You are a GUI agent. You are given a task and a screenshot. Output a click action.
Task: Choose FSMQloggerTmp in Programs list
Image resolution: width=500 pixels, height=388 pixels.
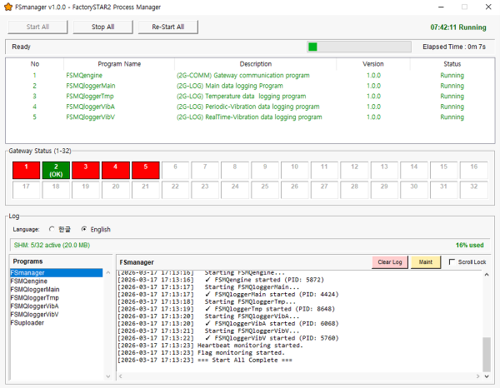pos(56,298)
